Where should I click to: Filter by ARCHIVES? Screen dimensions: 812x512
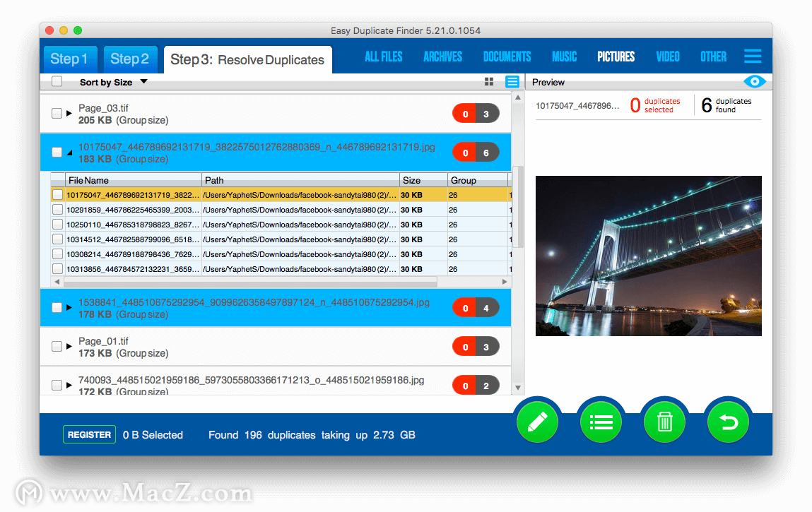click(x=443, y=56)
